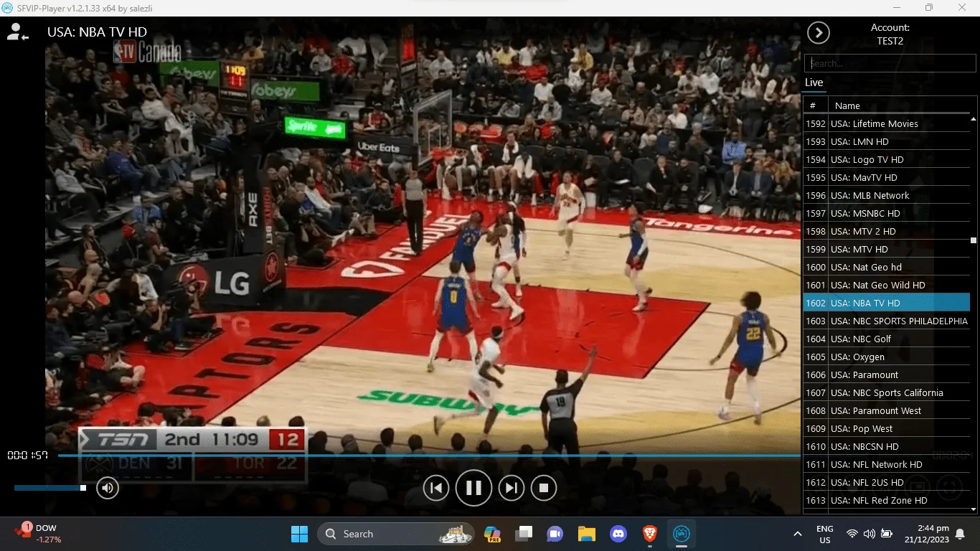
Task: Click channel list scrollbar down arrow
Action: [x=974, y=509]
